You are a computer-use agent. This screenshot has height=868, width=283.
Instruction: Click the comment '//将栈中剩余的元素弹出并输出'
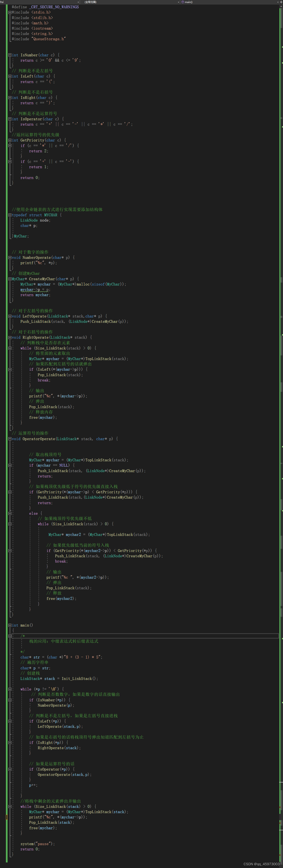[51, 801]
